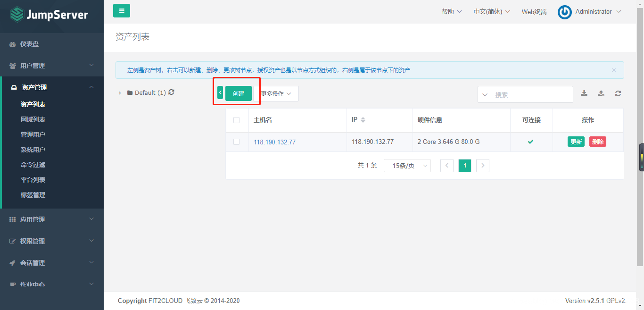Click the 可连接 column header
The image size is (644, 310).
coord(531,120)
